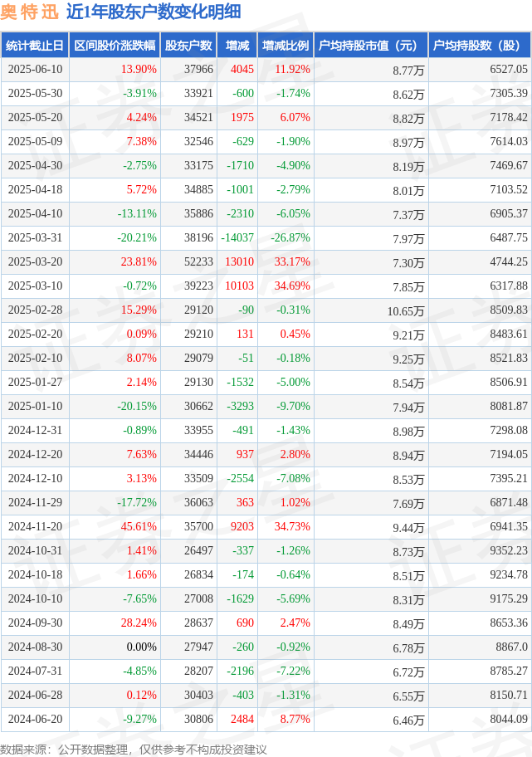Select the 2024-06-20 date cell
The width and height of the screenshot is (532, 757).
click(x=35, y=719)
